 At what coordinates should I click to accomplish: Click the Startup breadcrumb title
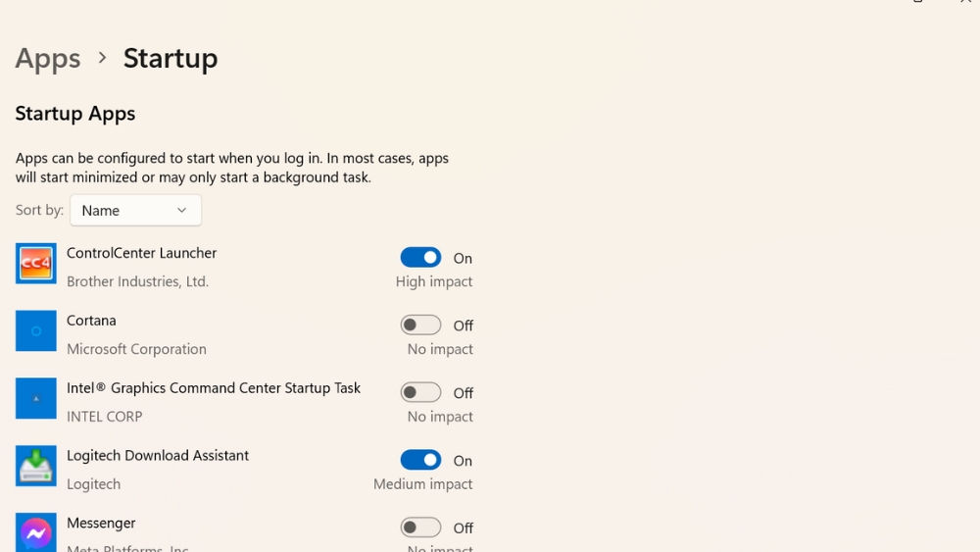171,58
